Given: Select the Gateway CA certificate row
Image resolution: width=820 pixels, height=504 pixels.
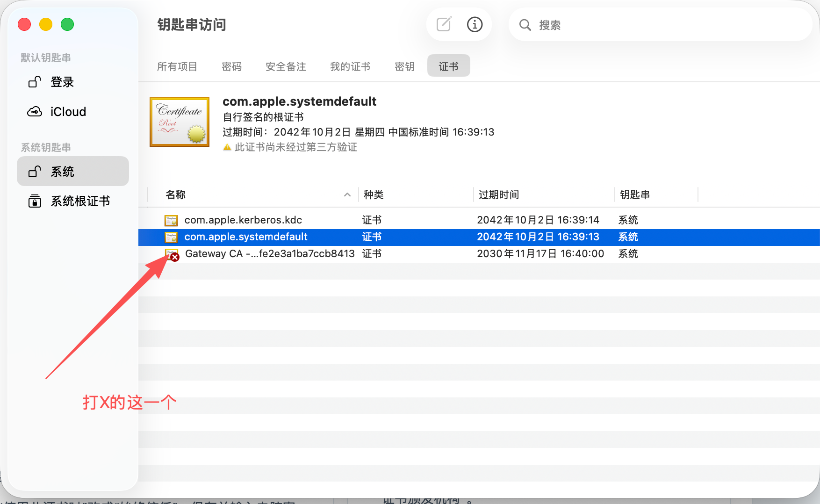Looking at the screenshot, I should pos(479,254).
